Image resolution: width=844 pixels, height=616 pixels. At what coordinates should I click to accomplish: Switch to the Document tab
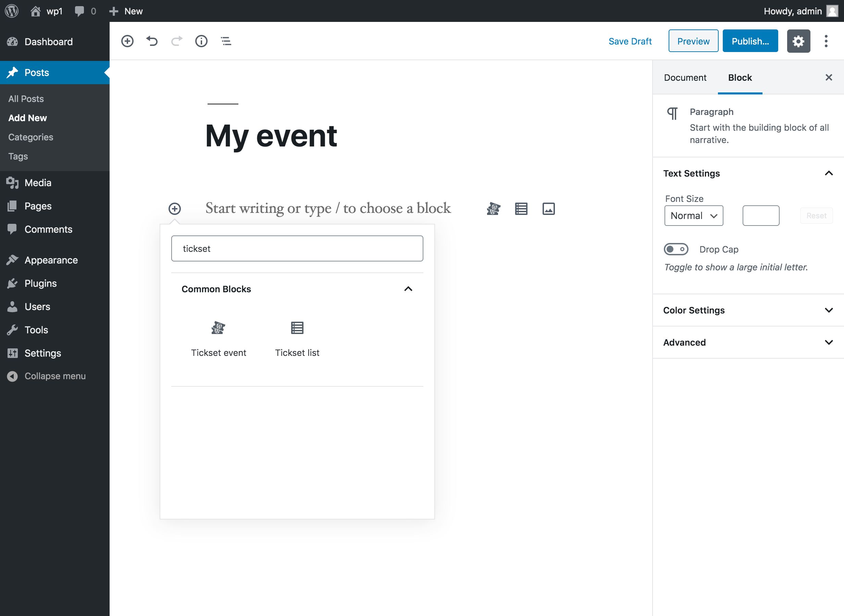685,78
